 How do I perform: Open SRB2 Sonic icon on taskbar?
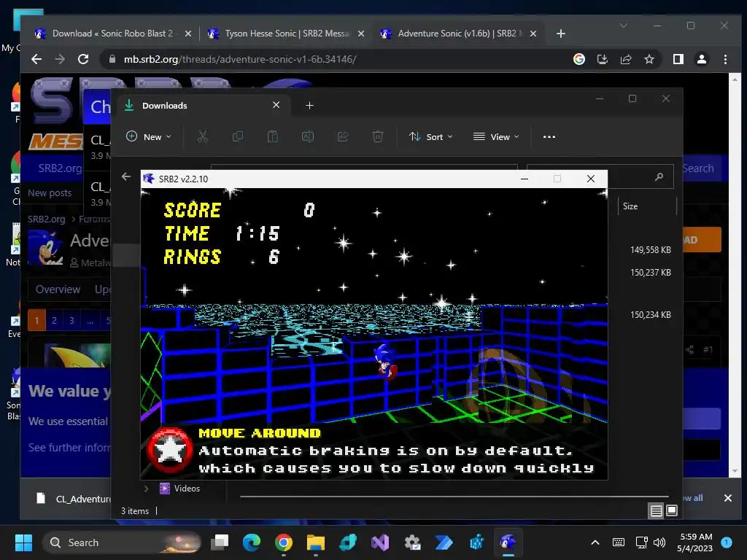[508, 542]
